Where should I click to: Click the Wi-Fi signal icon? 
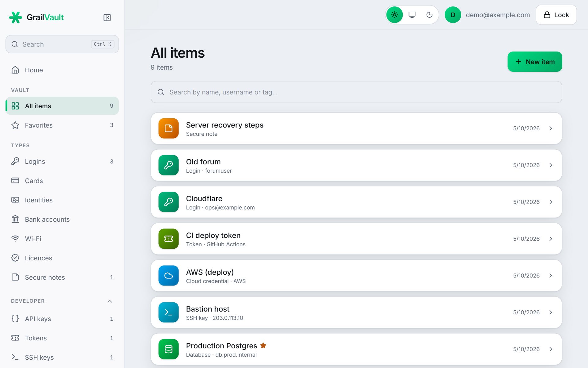[x=15, y=239]
